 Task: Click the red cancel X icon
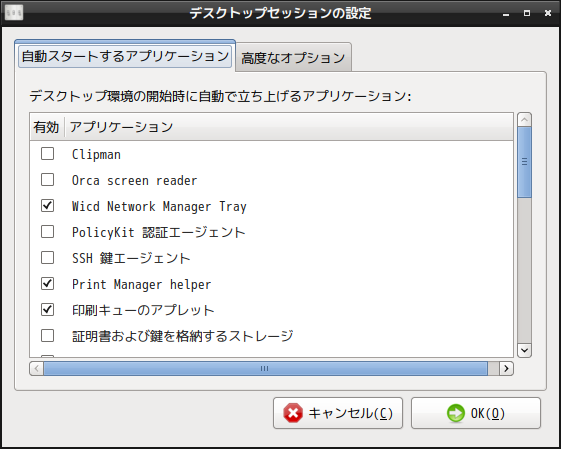pyautogui.click(x=293, y=413)
